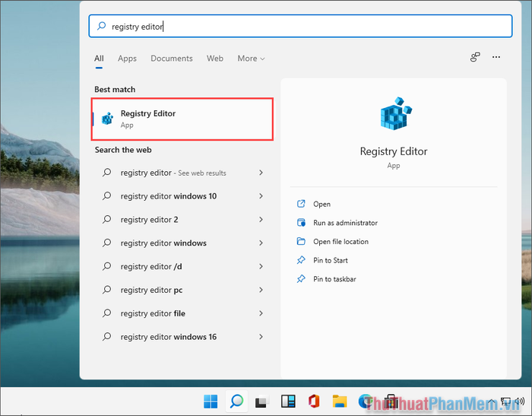Click search icon beside 'registry editor 2'
The image size is (532, 416).
point(107,219)
